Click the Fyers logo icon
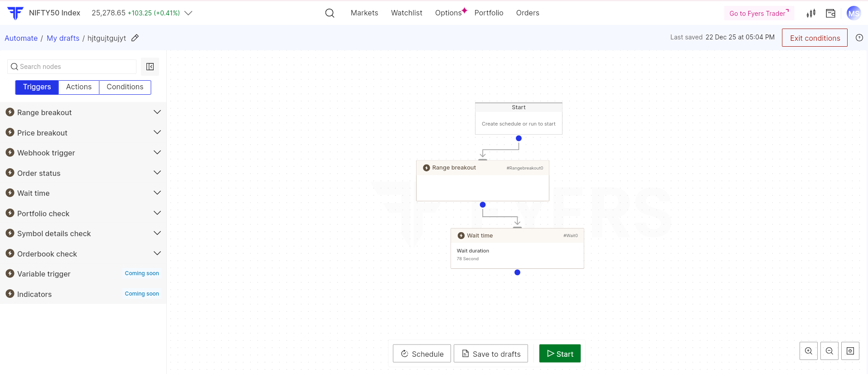The height and width of the screenshot is (374, 868). pos(15,13)
